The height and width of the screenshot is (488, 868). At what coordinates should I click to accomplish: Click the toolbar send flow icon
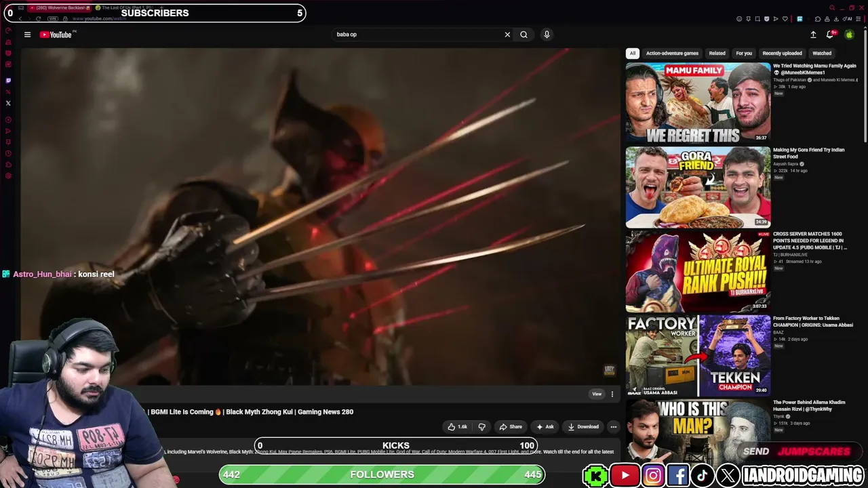776,19
